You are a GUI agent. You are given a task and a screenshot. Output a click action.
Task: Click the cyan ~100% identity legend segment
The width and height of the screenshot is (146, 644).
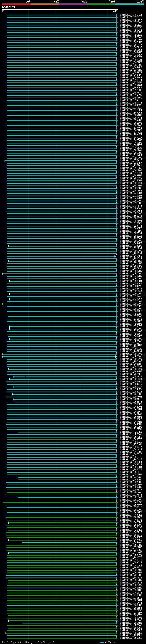point(130,4)
